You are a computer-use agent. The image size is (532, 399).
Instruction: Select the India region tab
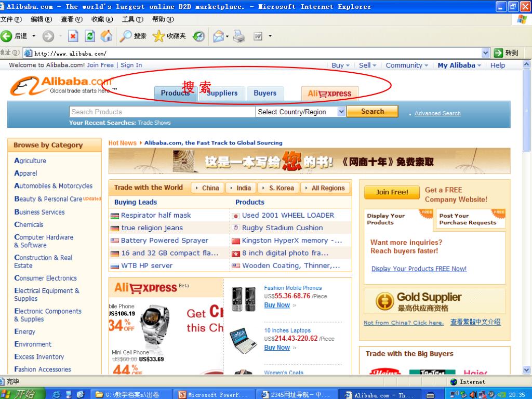241,188
